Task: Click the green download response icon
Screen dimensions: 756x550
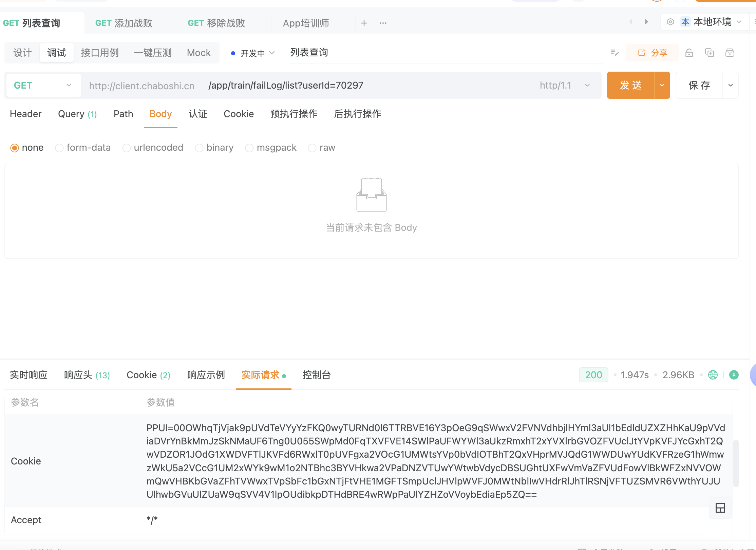Action: (x=734, y=375)
